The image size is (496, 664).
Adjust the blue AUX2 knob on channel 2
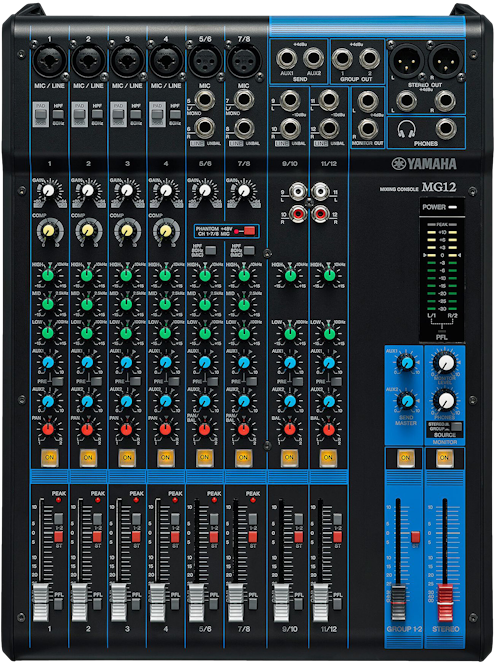(87, 401)
